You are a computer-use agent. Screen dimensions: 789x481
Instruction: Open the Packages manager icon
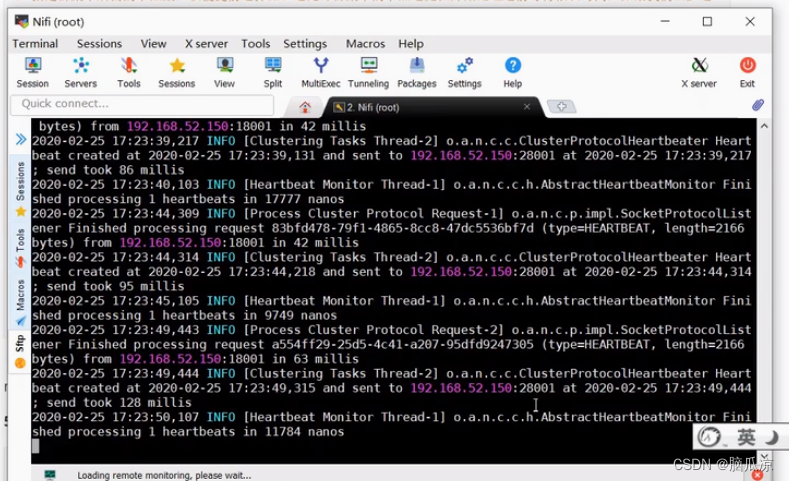click(417, 72)
